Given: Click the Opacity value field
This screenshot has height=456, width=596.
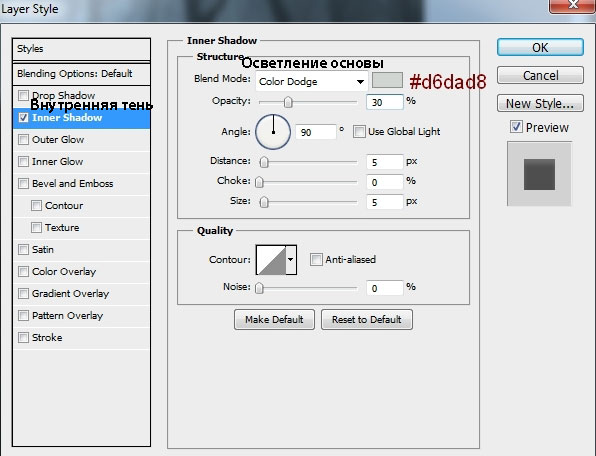Looking at the screenshot, I should point(384,102).
